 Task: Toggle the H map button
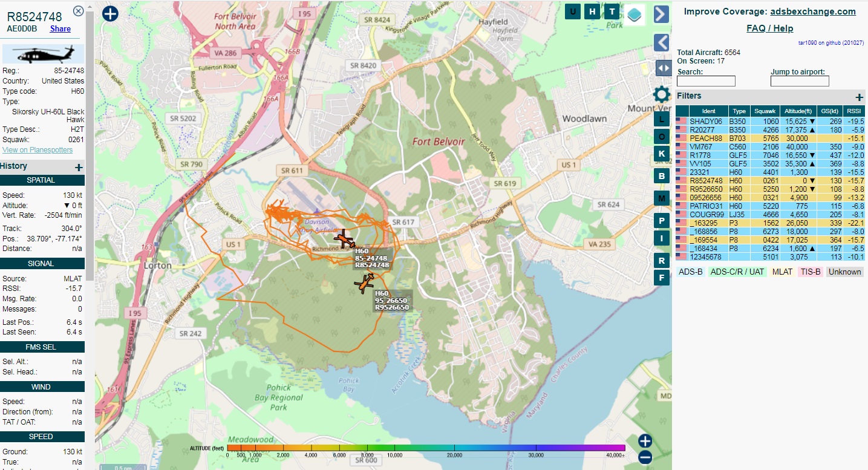pyautogui.click(x=593, y=11)
